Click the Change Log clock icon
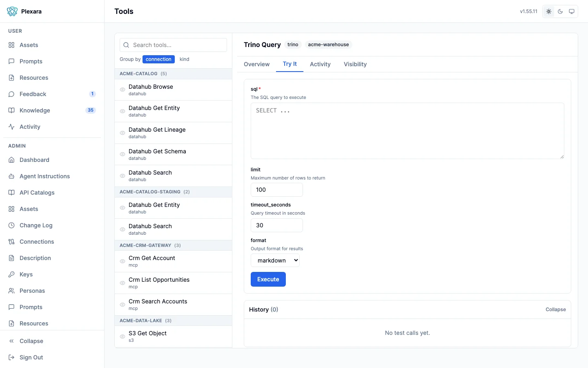Viewport: 588px width, 368px height. point(11,225)
